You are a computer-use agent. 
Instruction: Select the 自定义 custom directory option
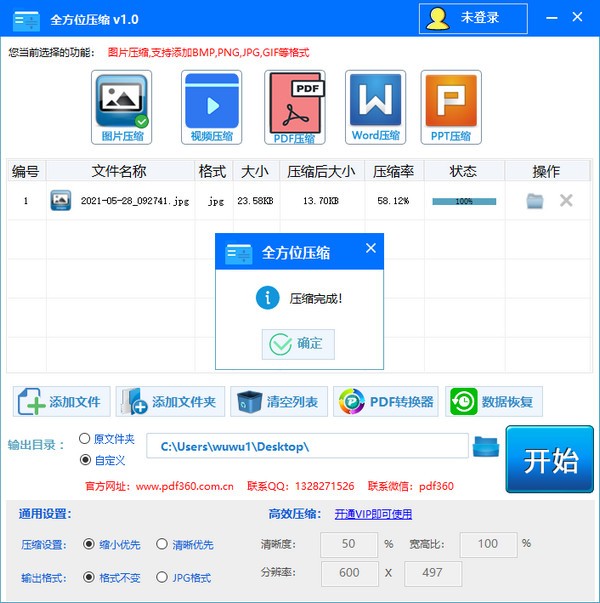[85, 461]
